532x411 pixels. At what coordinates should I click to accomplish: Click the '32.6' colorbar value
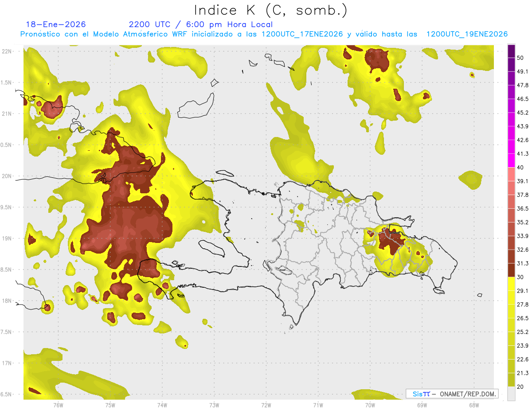523,250
